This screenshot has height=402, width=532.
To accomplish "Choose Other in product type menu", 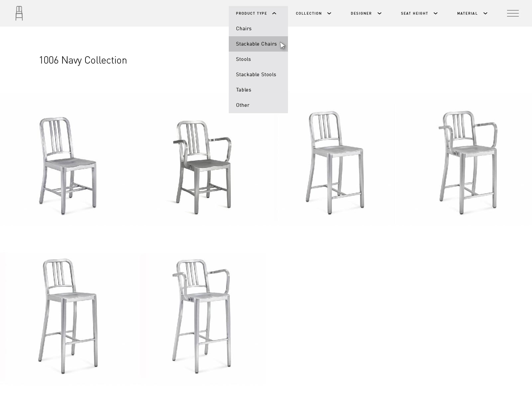I will 258,105.
